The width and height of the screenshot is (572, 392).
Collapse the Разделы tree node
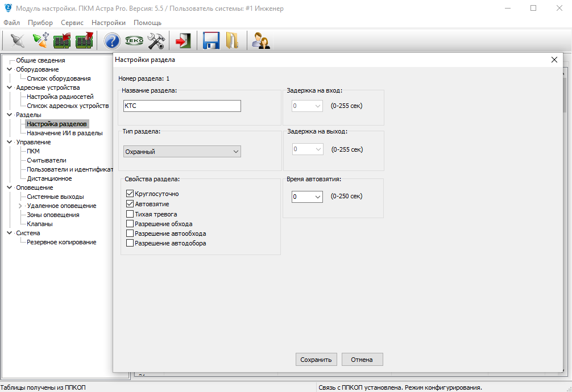pos(10,115)
